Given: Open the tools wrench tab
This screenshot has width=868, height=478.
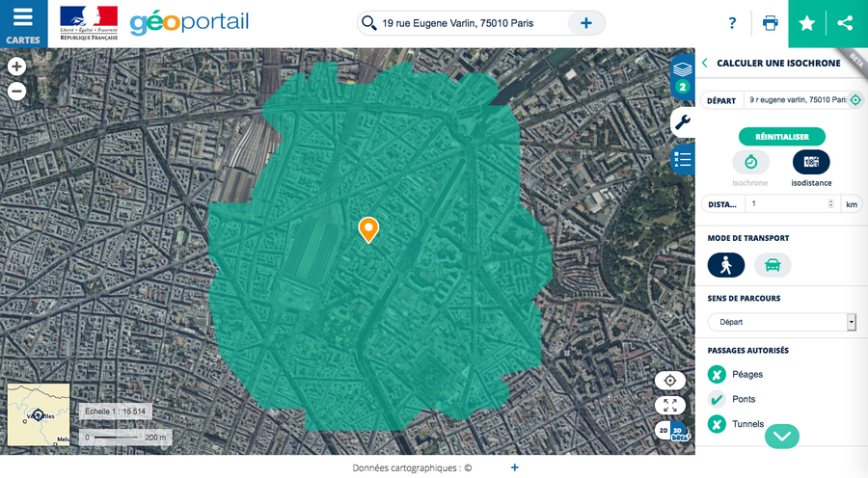Looking at the screenshot, I should (683, 122).
